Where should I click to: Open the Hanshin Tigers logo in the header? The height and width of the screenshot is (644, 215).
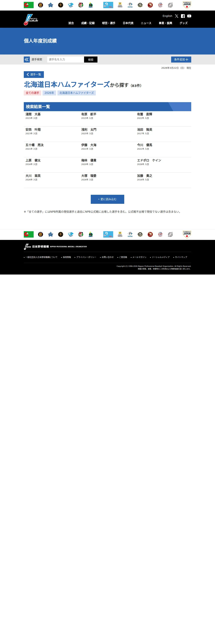(41, 5)
